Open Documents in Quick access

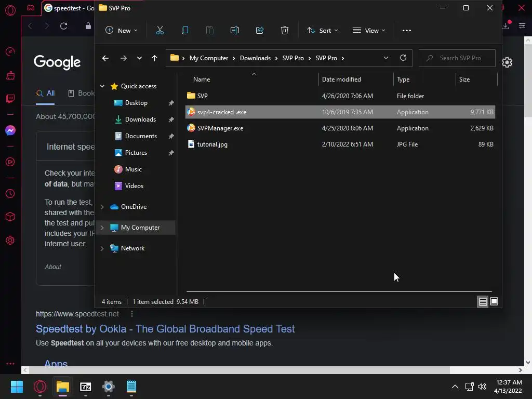[x=141, y=136]
